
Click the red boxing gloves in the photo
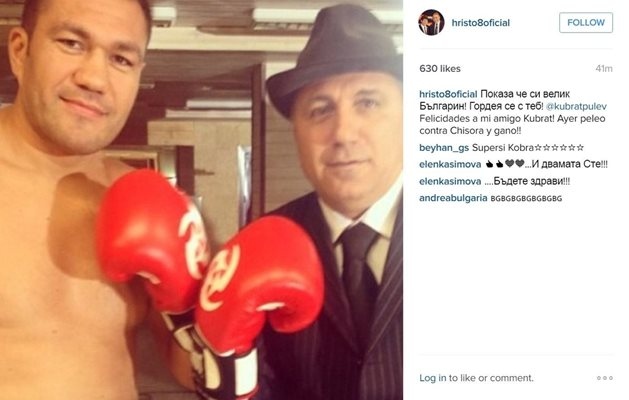[x=209, y=265]
